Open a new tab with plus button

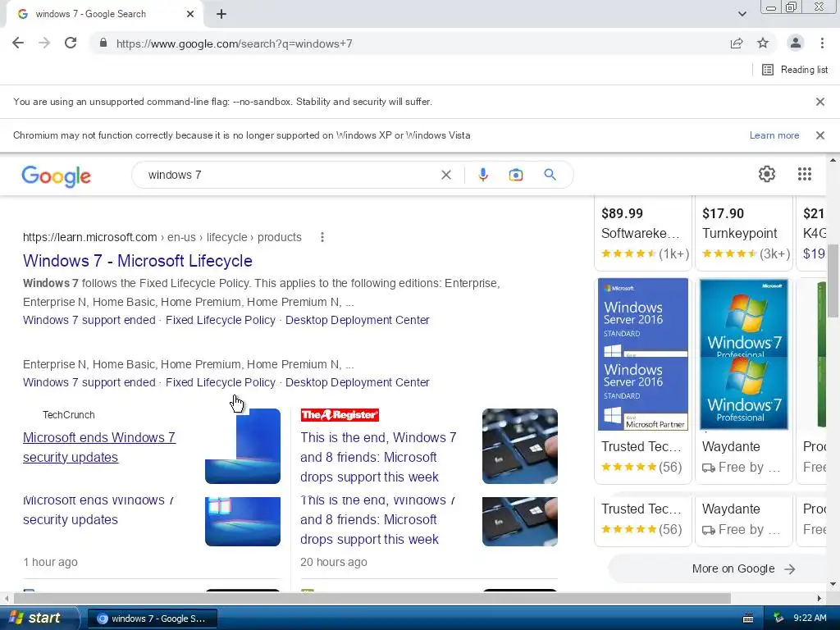point(221,14)
